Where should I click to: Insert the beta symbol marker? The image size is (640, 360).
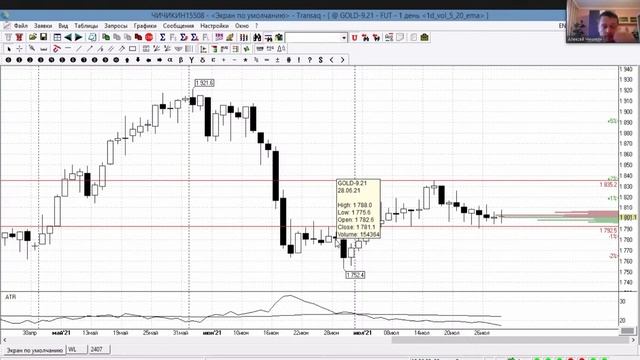[x=181, y=60]
